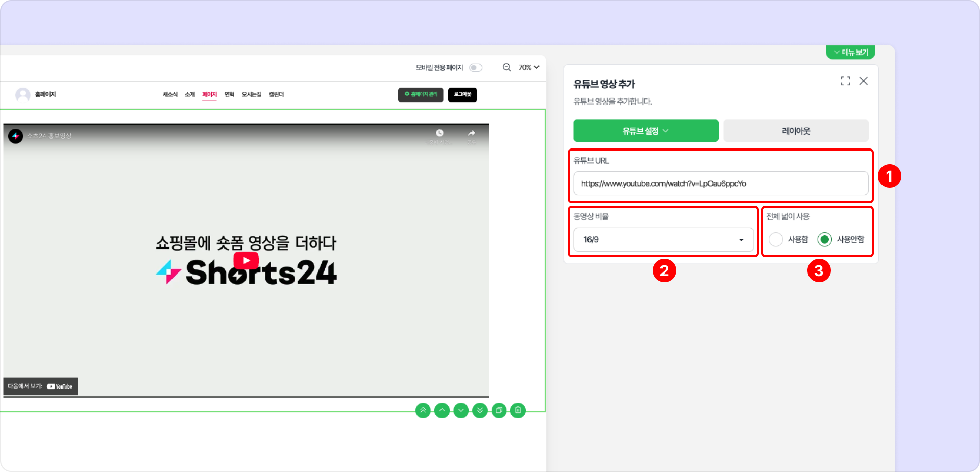Expand the 메뉴 보기 menu tab
Viewport: 980px width, 472px height.
[851, 52]
